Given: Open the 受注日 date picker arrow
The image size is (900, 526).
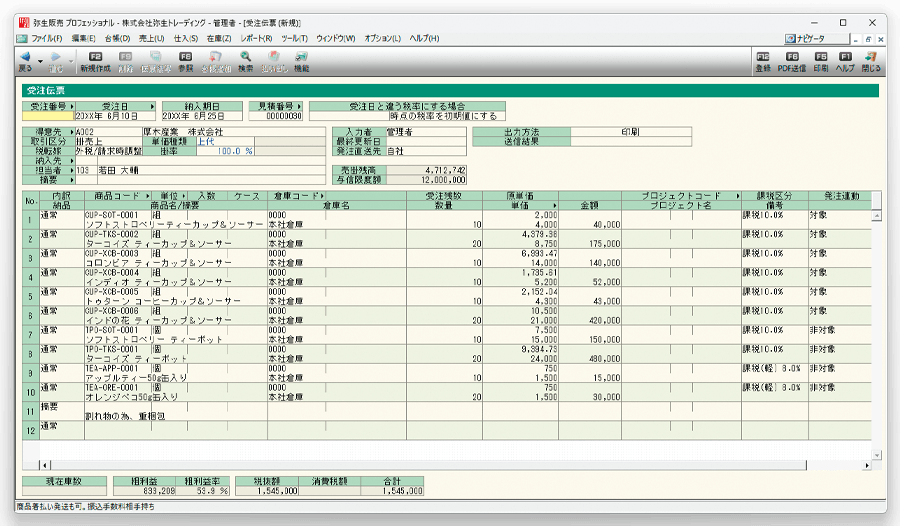Looking at the screenshot, I should pos(153,106).
